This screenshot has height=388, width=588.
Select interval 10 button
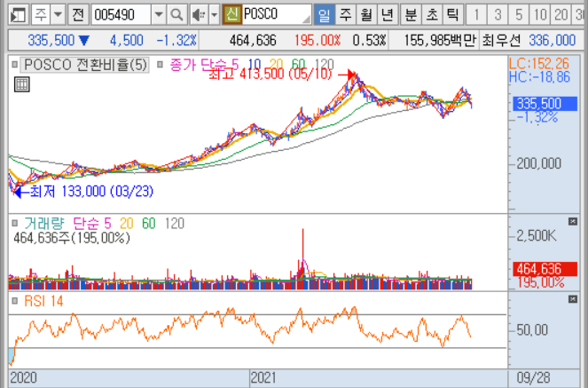click(539, 15)
